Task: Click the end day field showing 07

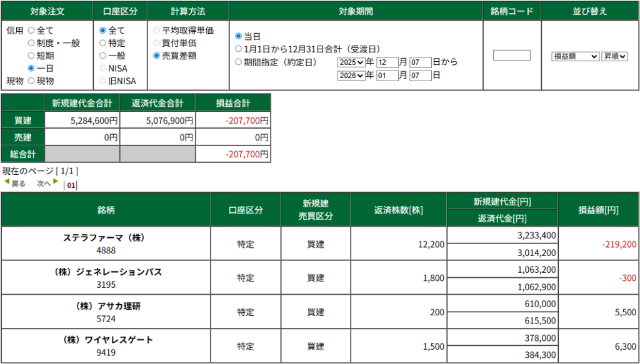Action: 421,76
